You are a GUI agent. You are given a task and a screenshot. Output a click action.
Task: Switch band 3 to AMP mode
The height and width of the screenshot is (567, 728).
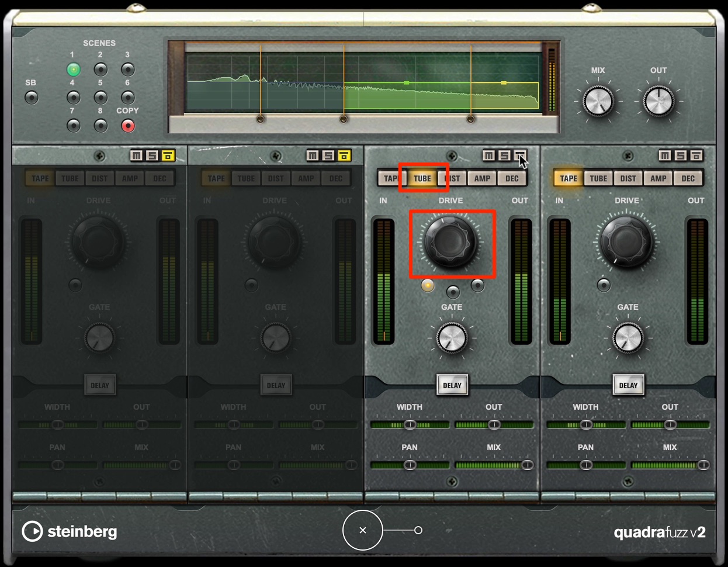[x=482, y=178]
